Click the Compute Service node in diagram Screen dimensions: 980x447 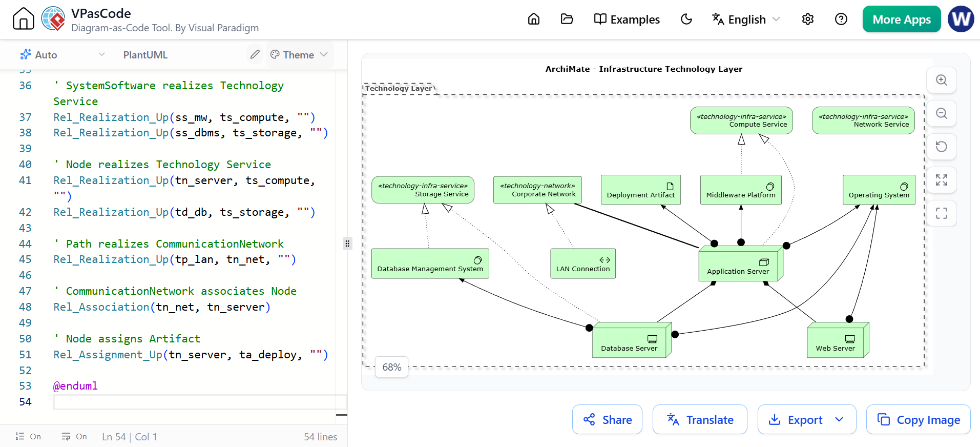point(741,120)
